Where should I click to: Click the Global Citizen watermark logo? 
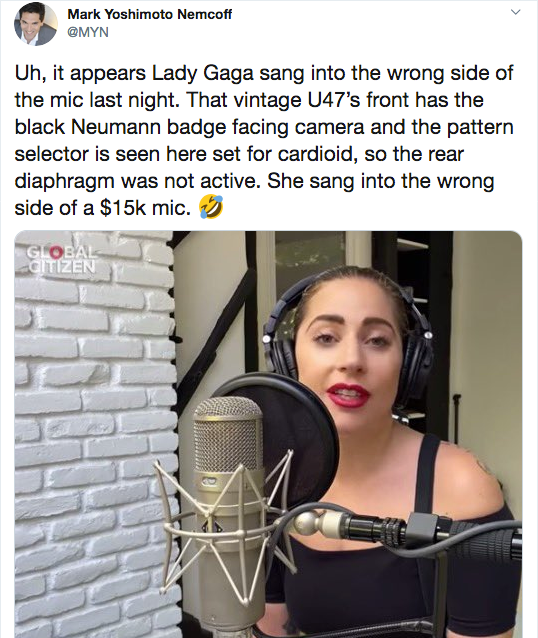(61, 259)
